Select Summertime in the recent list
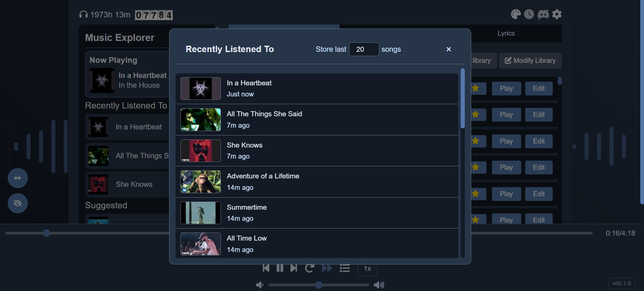Image resolution: width=644 pixels, height=291 pixels. pos(317,213)
